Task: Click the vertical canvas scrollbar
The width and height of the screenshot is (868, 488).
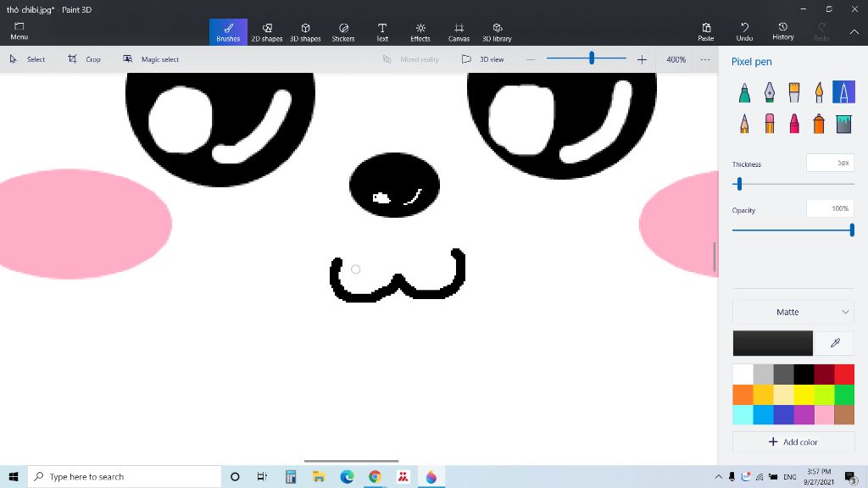Action: [x=714, y=257]
